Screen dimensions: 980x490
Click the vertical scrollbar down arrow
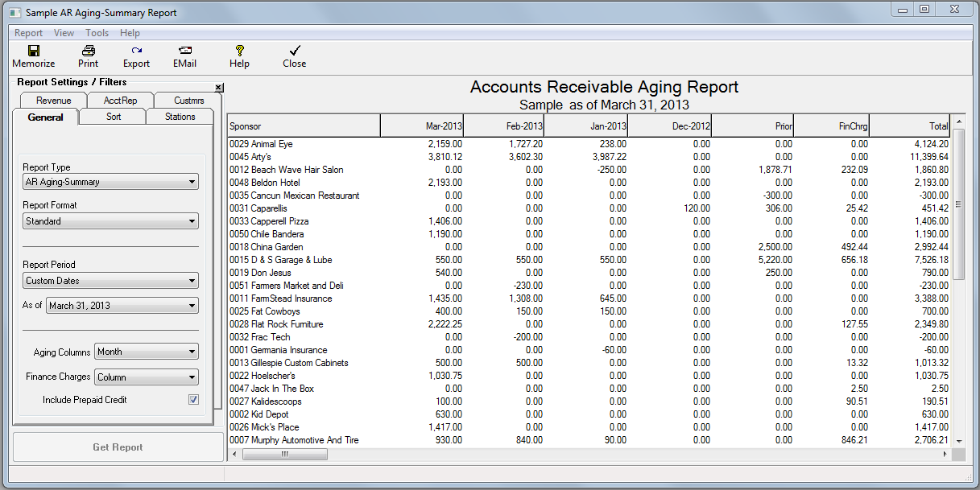pyautogui.click(x=958, y=441)
